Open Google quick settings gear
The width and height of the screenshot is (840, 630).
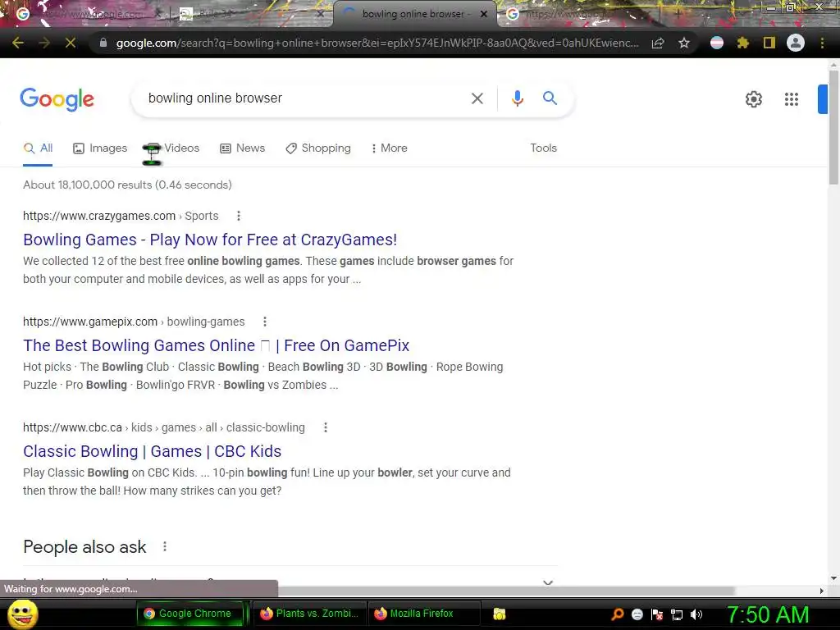coord(754,99)
